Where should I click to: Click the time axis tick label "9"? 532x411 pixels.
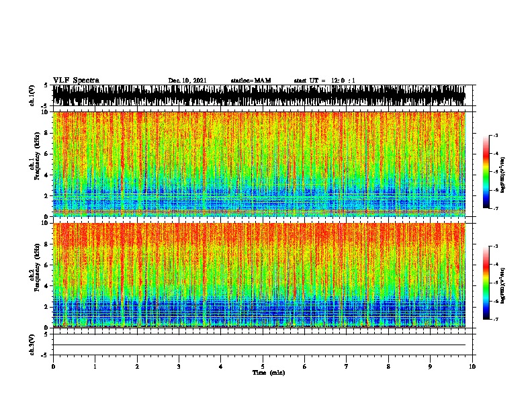coord(430,367)
